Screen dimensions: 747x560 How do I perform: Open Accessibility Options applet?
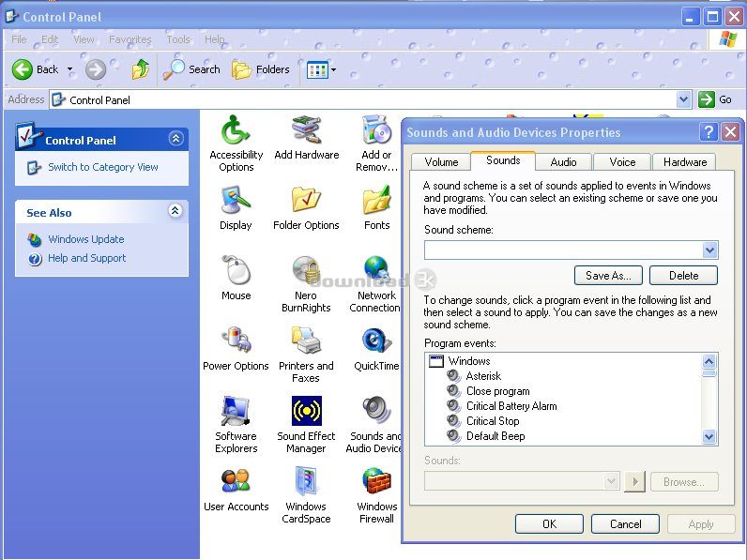coord(236,143)
